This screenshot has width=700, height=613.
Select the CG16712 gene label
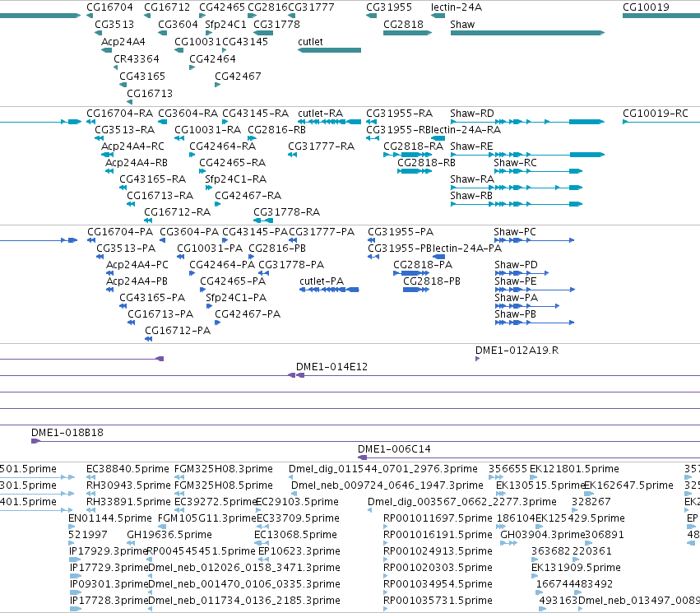[x=167, y=7]
